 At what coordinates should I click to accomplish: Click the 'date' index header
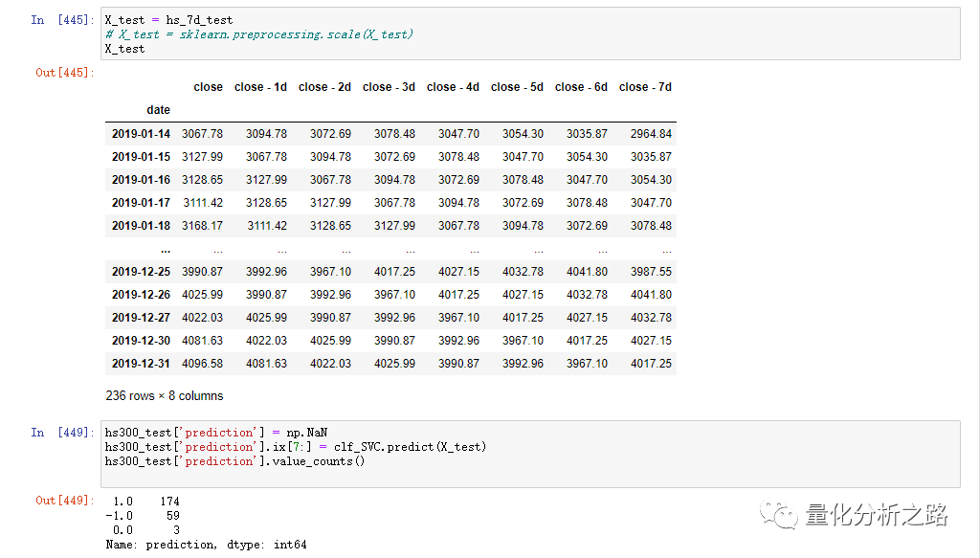coord(158,110)
